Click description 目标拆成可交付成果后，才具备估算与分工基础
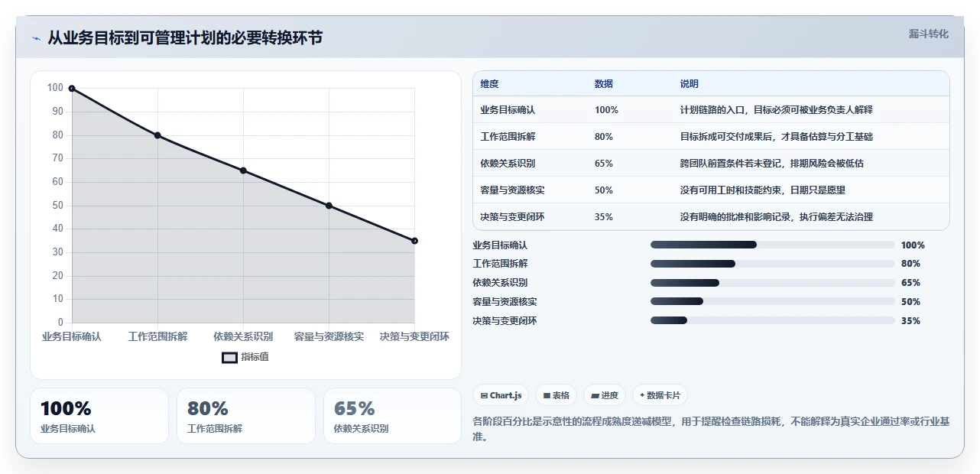980x474 pixels. tap(777, 137)
